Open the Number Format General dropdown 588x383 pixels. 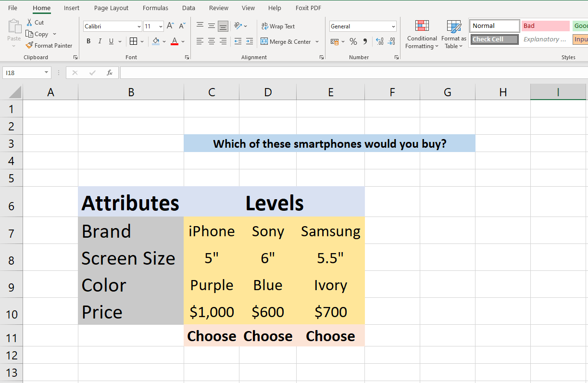[394, 26]
